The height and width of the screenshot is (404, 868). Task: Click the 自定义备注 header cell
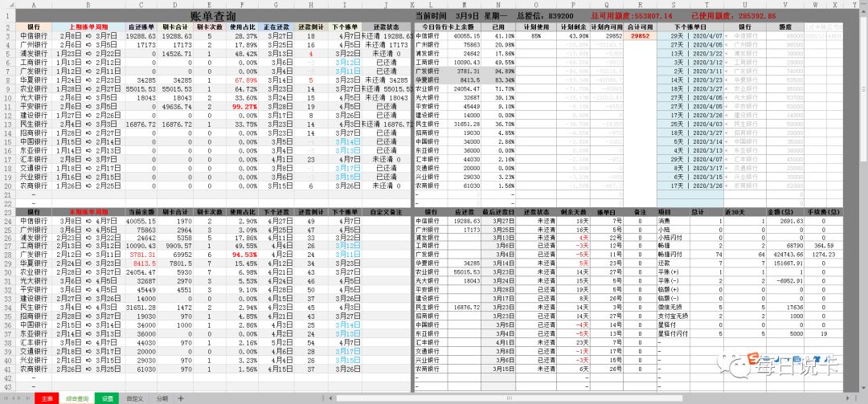point(386,212)
